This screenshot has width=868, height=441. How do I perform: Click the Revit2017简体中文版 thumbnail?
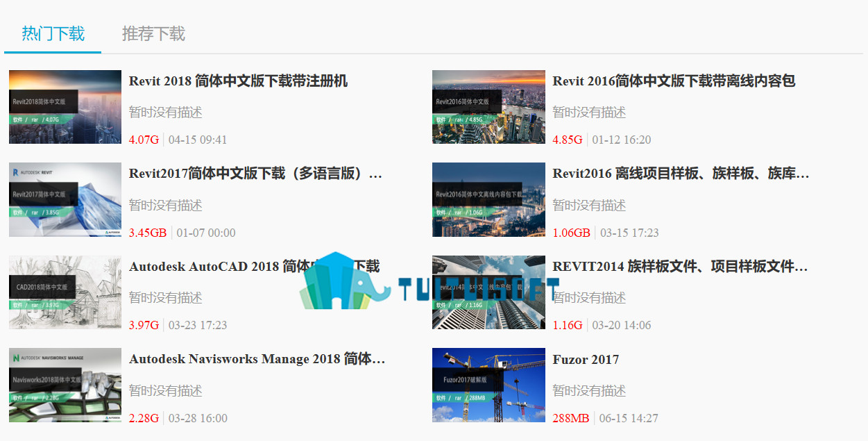click(x=65, y=200)
